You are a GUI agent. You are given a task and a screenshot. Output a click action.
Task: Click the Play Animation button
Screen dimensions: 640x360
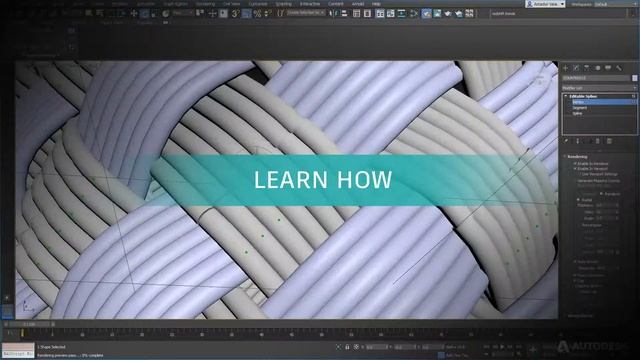(x=502, y=347)
